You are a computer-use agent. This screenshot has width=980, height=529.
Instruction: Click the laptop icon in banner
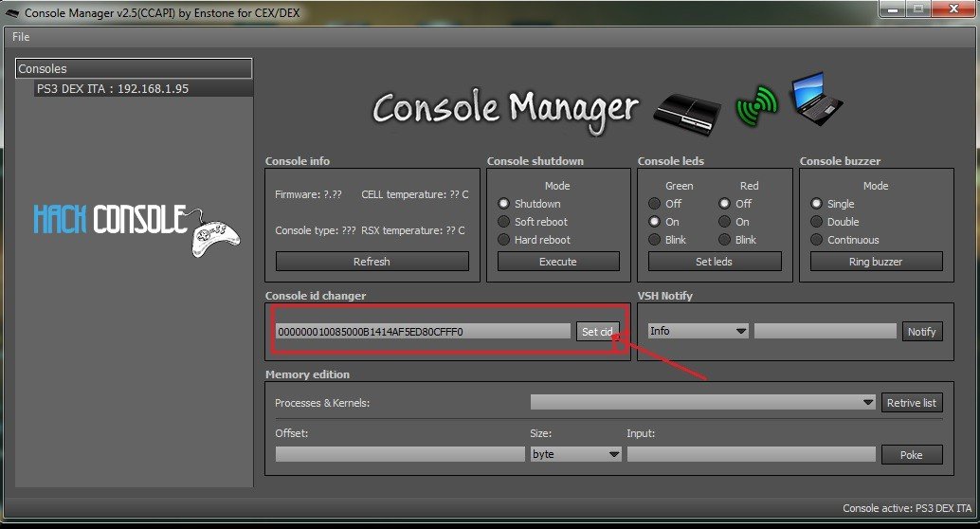coord(816,99)
